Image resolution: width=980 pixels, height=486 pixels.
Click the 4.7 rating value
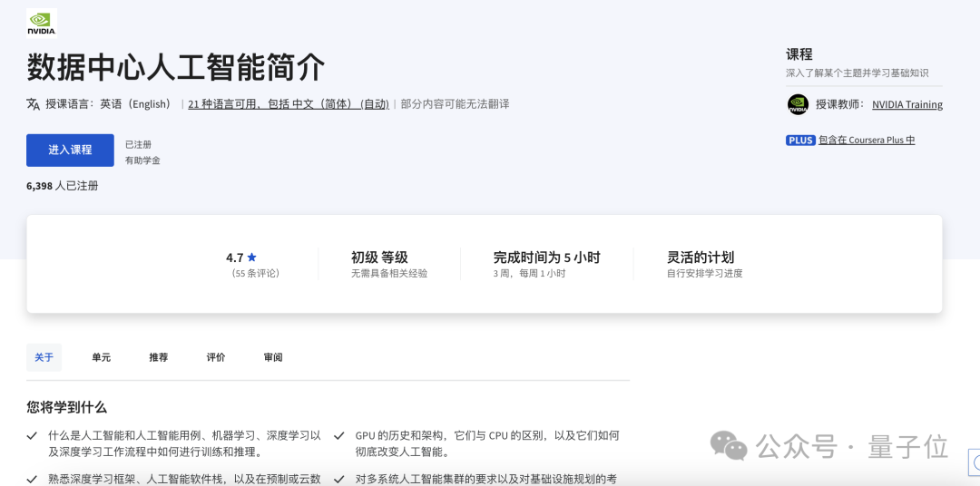pos(234,258)
